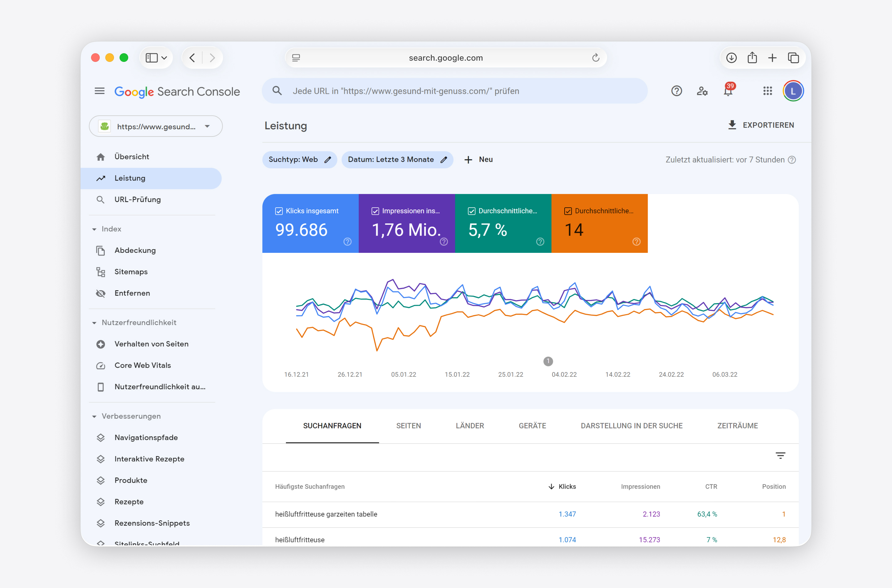The image size is (892, 588).
Task: Open the hamburger main menu
Action: [99, 91]
